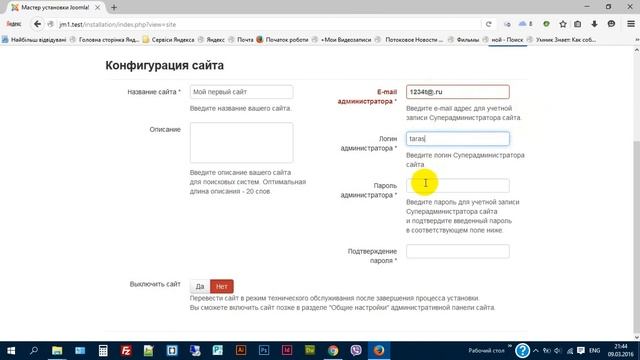Viewport: 640px width, 360px height.
Task: Launch Adobe InDesign from taskbar
Action: click(287, 351)
